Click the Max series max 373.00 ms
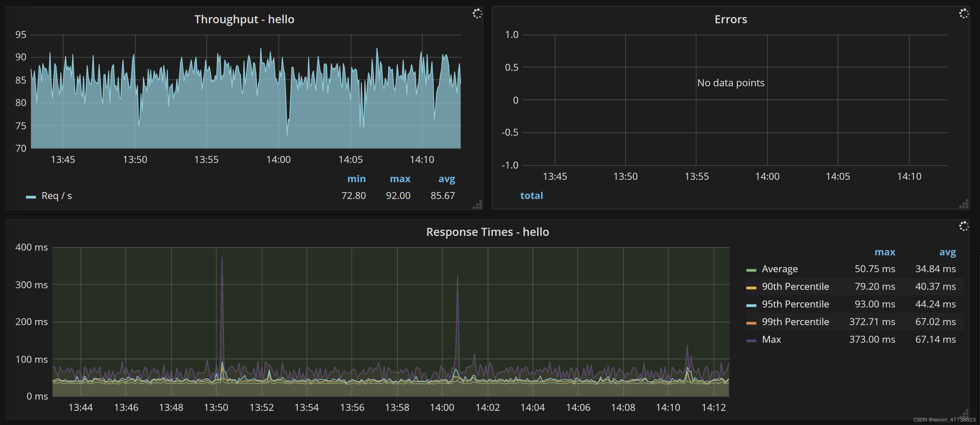 point(872,340)
